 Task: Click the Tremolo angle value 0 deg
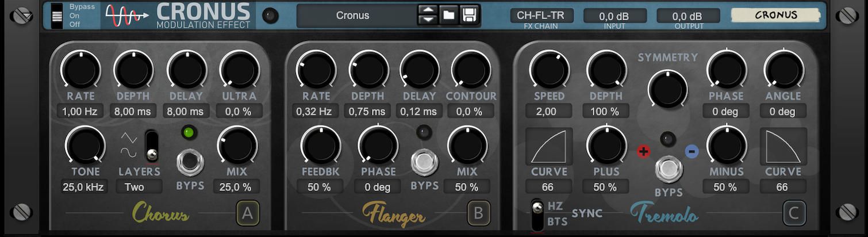pos(783,112)
